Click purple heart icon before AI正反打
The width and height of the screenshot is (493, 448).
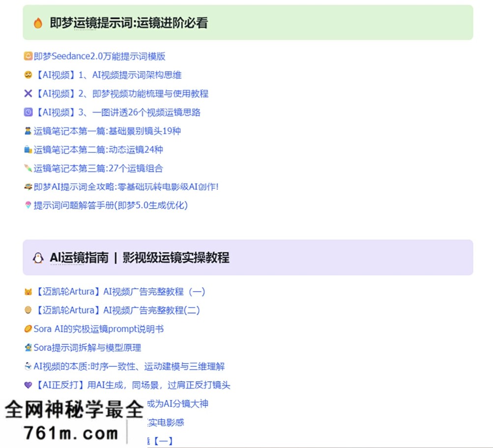29,385
